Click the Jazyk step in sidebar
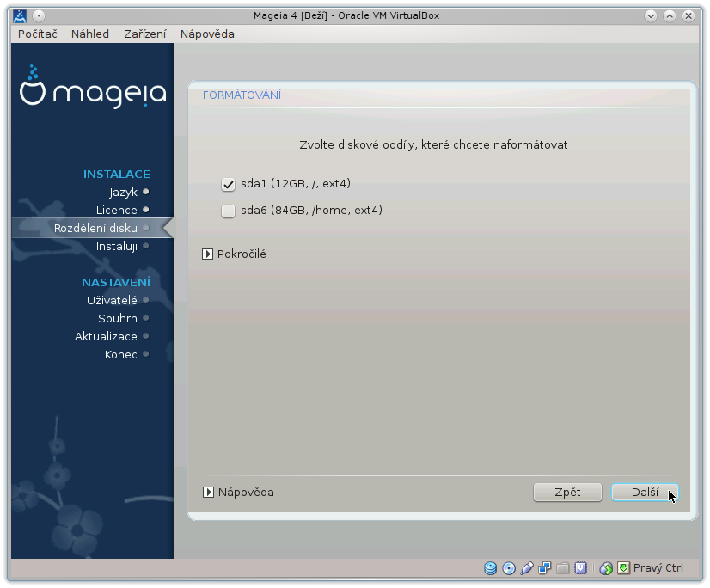Image resolution: width=710 pixels, height=588 pixels. (123, 192)
